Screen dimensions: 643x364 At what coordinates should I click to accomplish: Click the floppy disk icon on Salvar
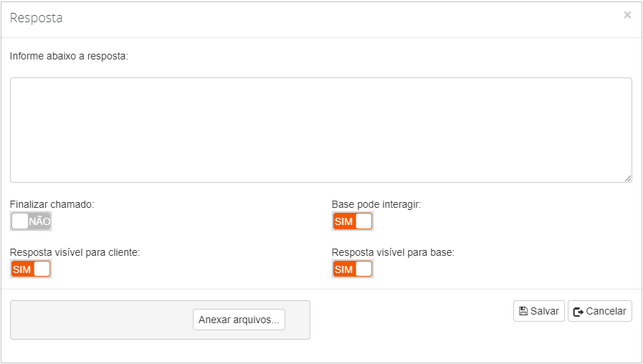coord(523,311)
